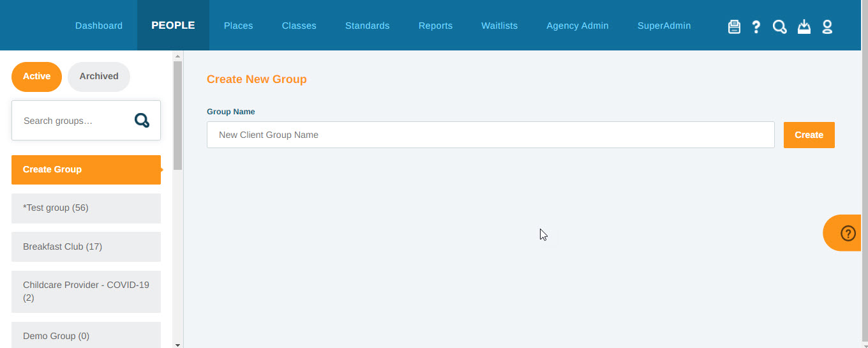Click the sidebar scroll up arrow
Screen dimensions: 868x348
pyautogui.click(x=177, y=56)
